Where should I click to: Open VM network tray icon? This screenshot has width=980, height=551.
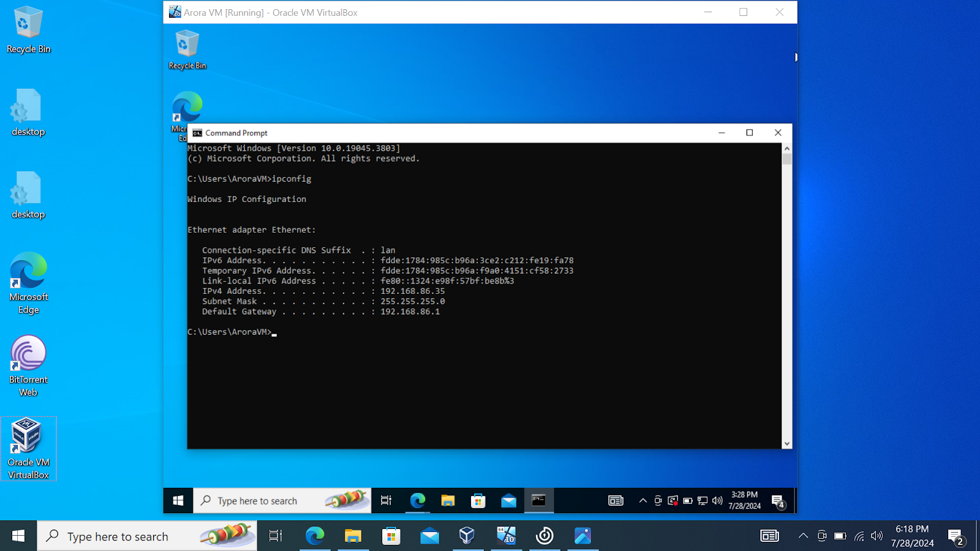pos(703,501)
